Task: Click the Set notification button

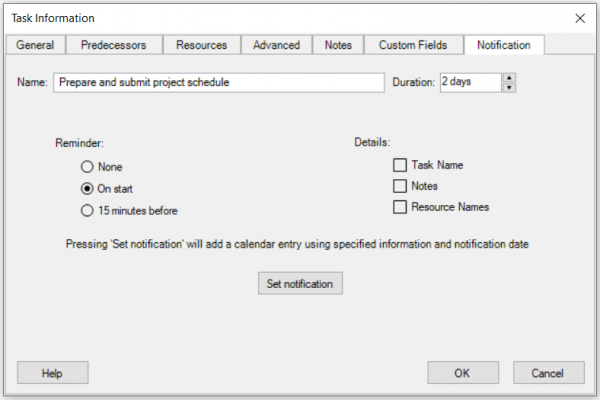Action: (x=300, y=284)
